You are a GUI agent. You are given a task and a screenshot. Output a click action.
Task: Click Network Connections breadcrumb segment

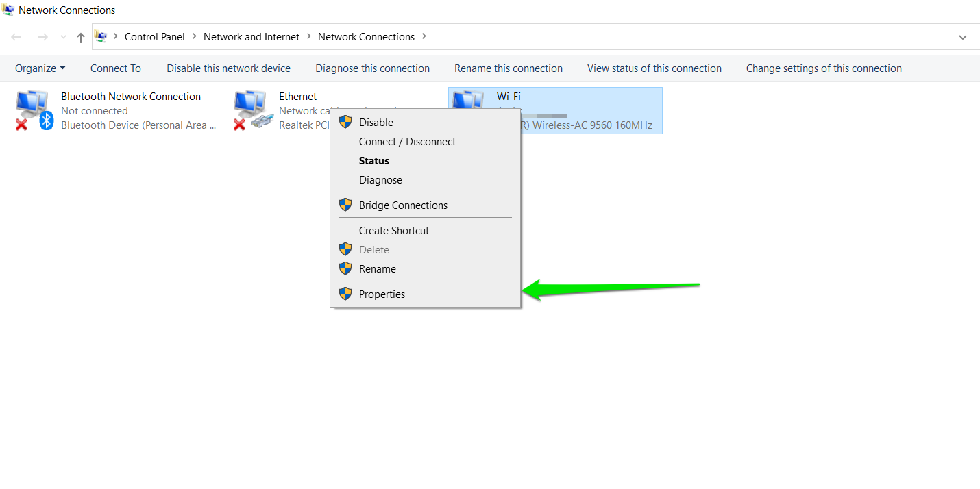tap(367, 37)
